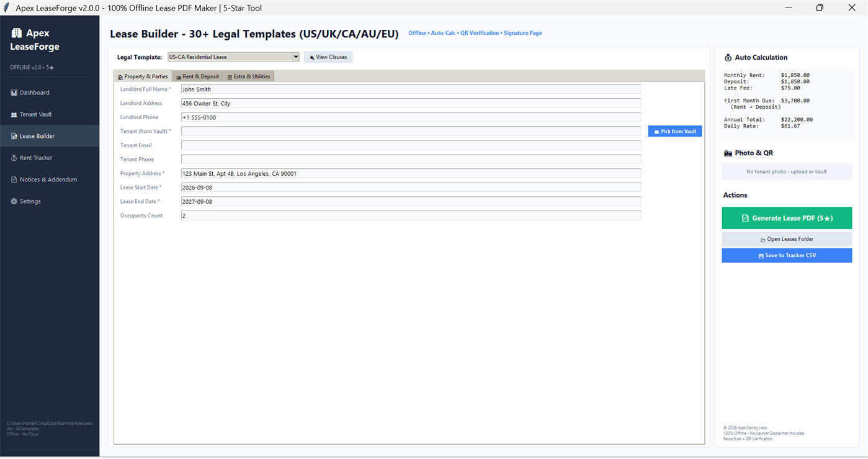Click the icon on Extra & Utilities tab

[230, 77]
